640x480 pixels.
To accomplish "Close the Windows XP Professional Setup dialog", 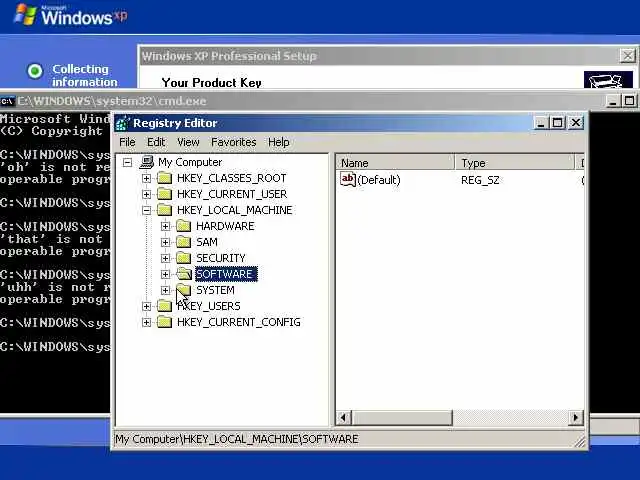I will 627,56.
